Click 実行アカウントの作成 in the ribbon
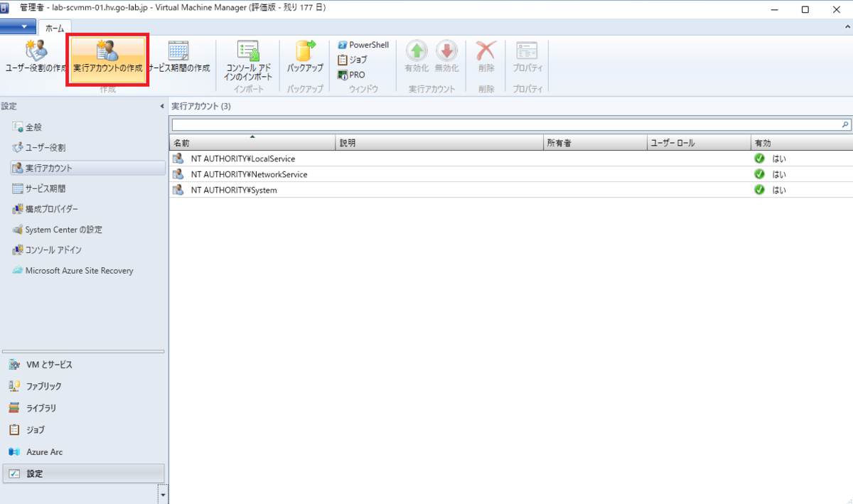853x504 pixels. tap(107, 59)
